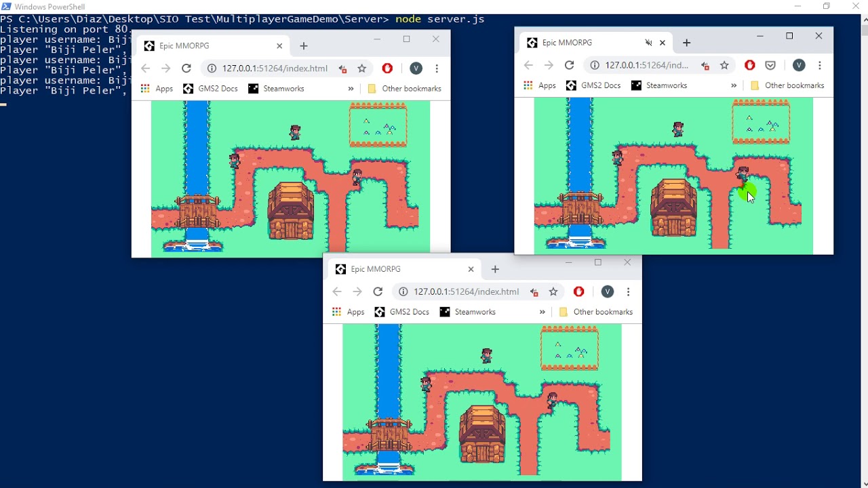This screenshot has width=868, height=488.
Task: Bookmark the page with the left window's star
Action: click(362, 68)
